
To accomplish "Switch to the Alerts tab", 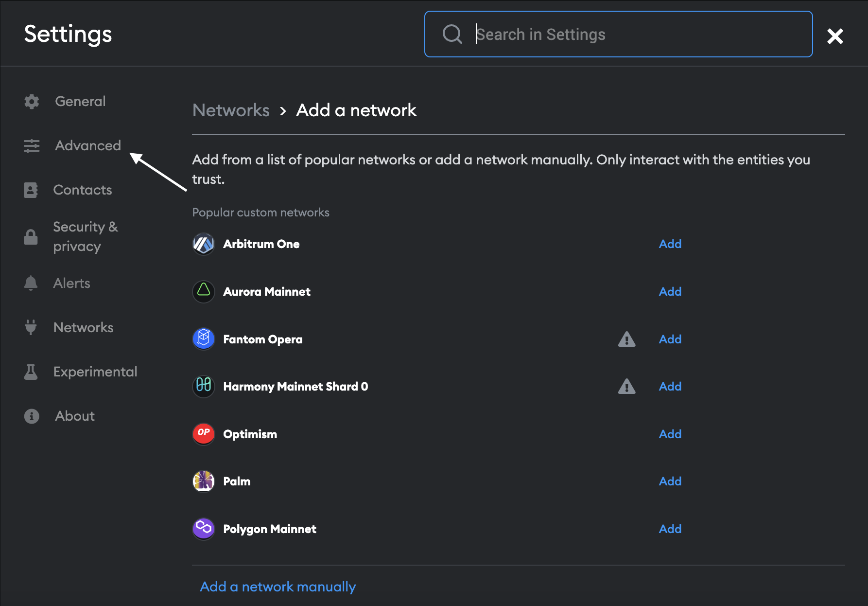I will (71, 283).
